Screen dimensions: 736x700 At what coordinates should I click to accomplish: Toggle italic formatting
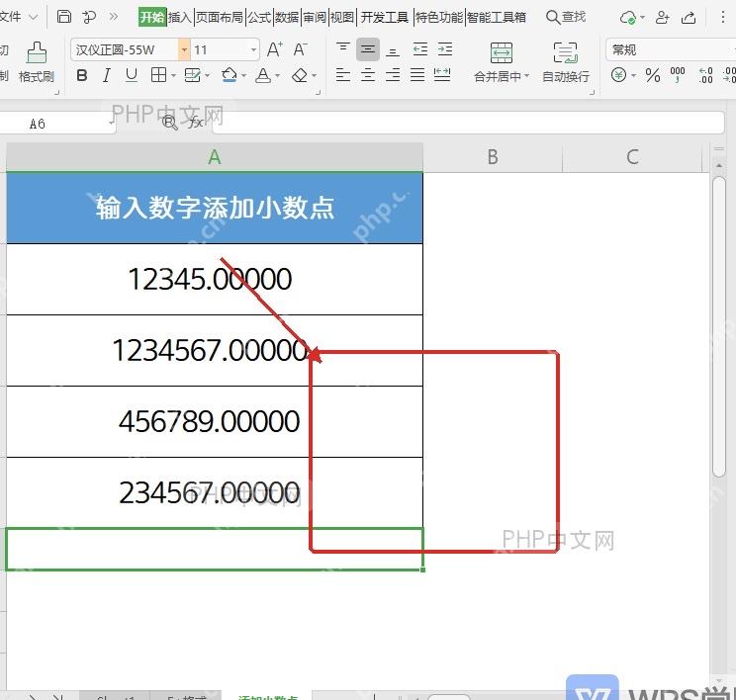coord(107,75)
